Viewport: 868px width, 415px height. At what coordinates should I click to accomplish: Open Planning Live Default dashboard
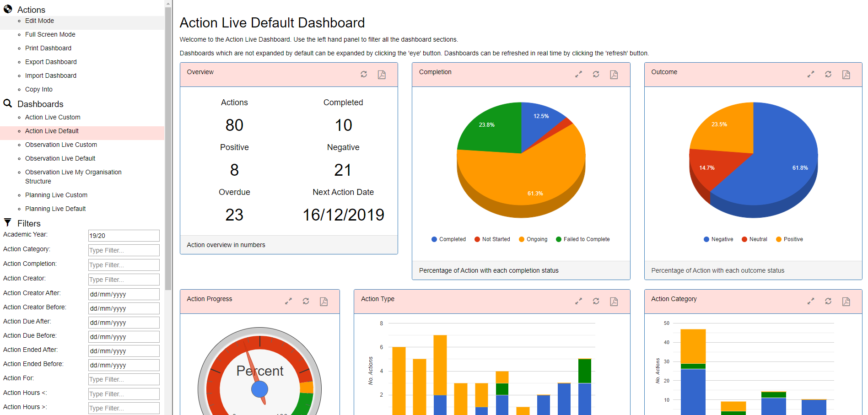(55, 209)
